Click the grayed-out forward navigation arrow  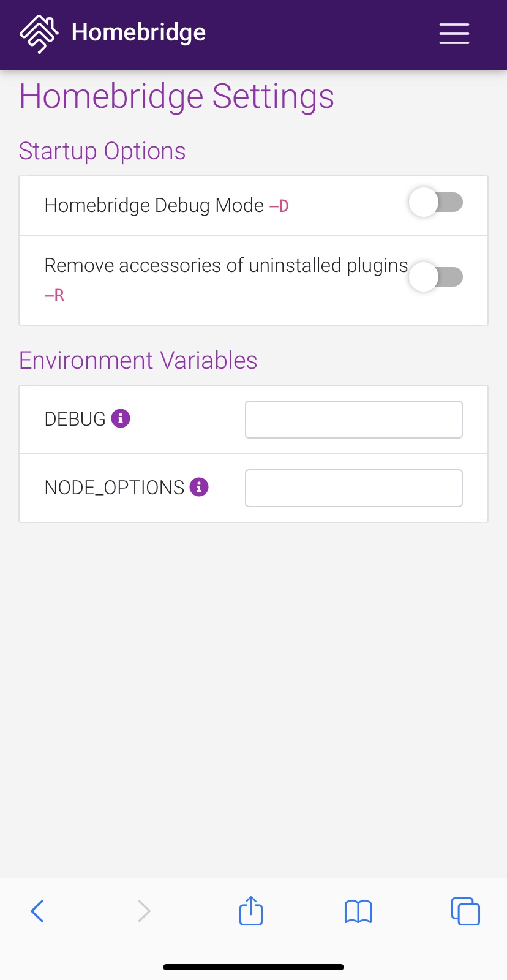pyautogui.click(x=143, y=911)
